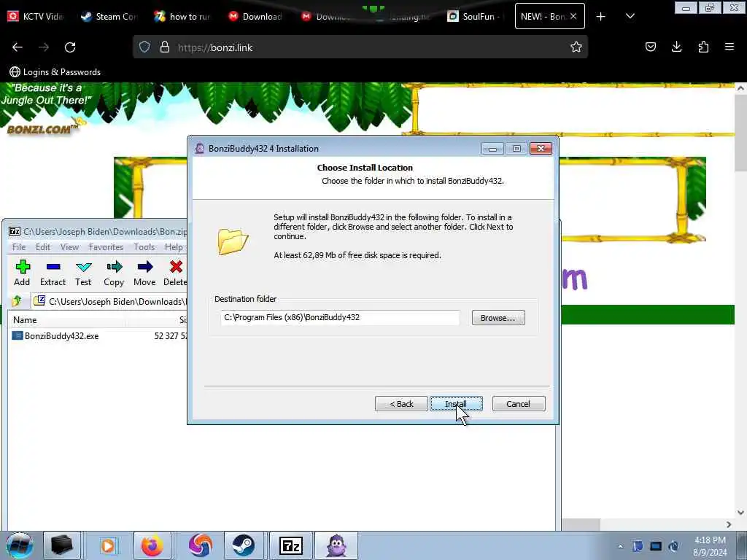The width and height of the screenshot is (747, 560).
Task: Click the BONZI.COM logo on the page
Action: point(42,128)
